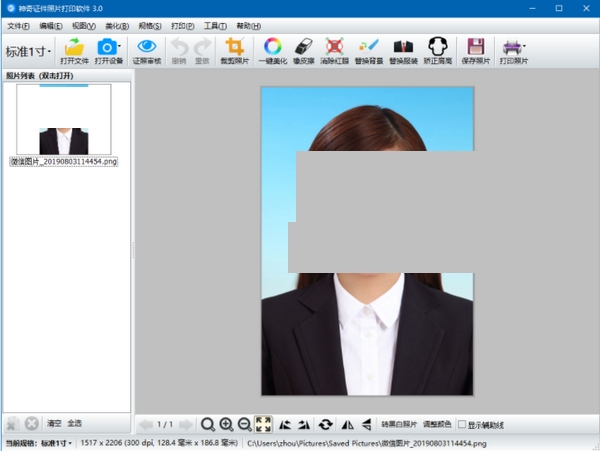Image resolution: width=600 pixels, height=451 pixels.
Task: Enable the 显示辅助线 checkbox
Action: point(462,424)
